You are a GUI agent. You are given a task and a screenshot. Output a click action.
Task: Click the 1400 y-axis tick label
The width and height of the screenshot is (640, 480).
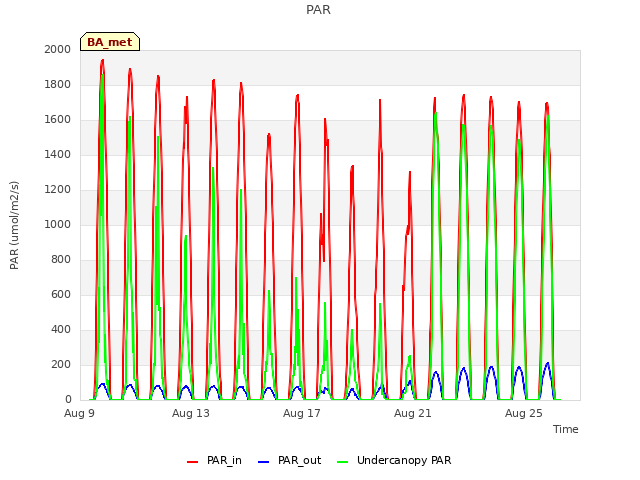[58, 154]
